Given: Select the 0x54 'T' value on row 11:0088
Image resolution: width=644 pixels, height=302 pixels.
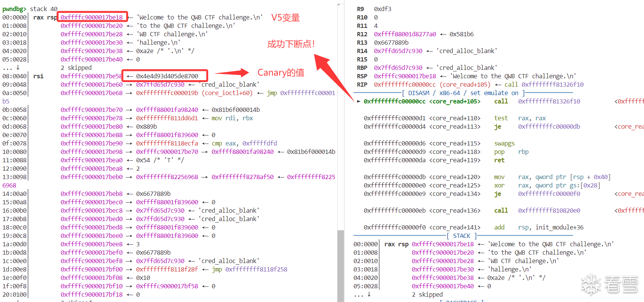Looking at the screenshot, I should 160,160.
